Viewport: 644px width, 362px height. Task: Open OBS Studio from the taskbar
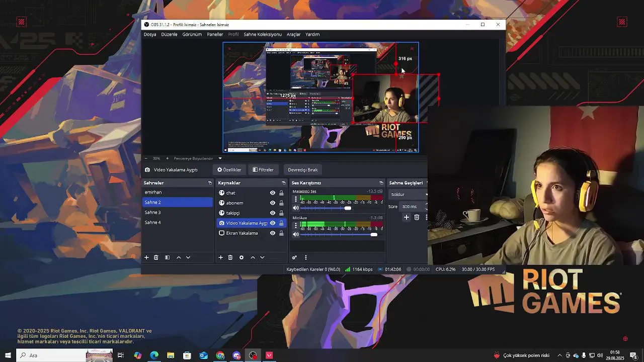(253, 355)
